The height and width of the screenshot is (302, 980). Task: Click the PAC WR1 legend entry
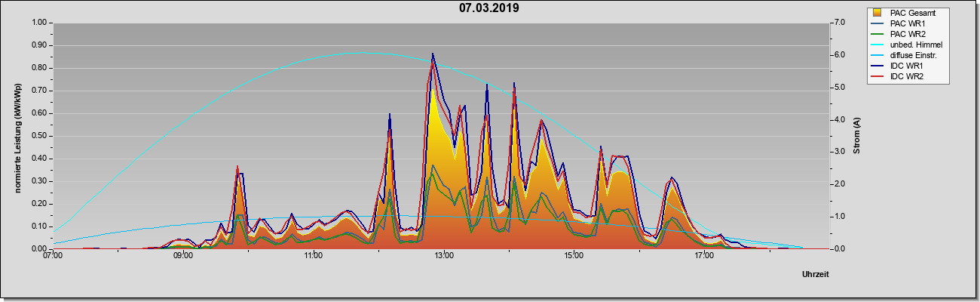(x=907, y=23)
